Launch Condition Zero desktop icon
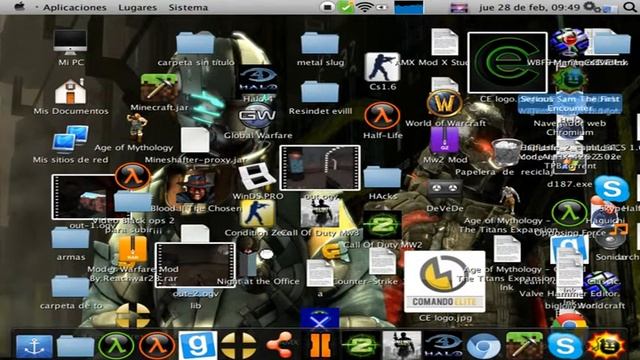 pyautogui.click(x=257, y=213)
